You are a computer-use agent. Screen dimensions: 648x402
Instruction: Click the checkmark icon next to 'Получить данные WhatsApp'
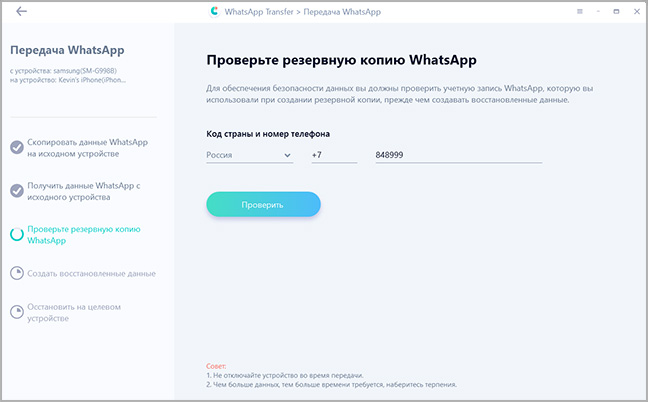coord(17,190)
